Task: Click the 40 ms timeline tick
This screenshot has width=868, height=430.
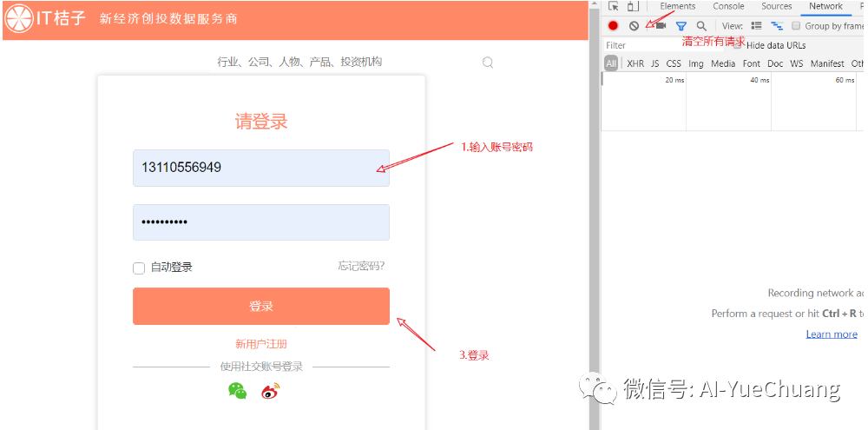Action: [x=759, y=80]
